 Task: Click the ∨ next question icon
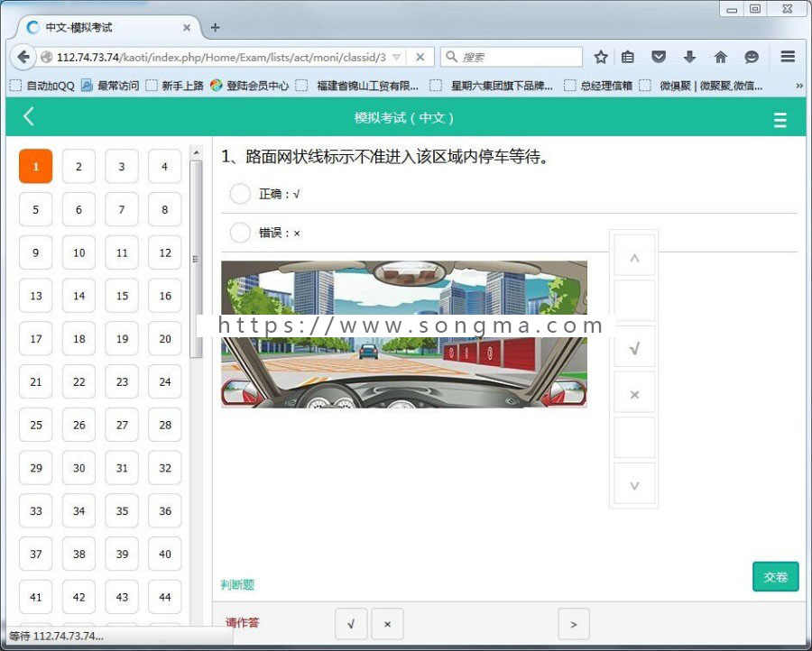tap(633, 484)
